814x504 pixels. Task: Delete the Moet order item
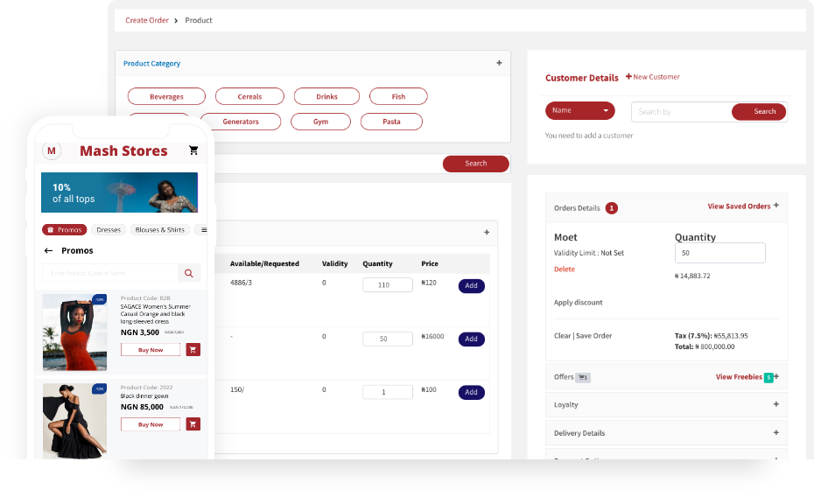tap(565, 269)
